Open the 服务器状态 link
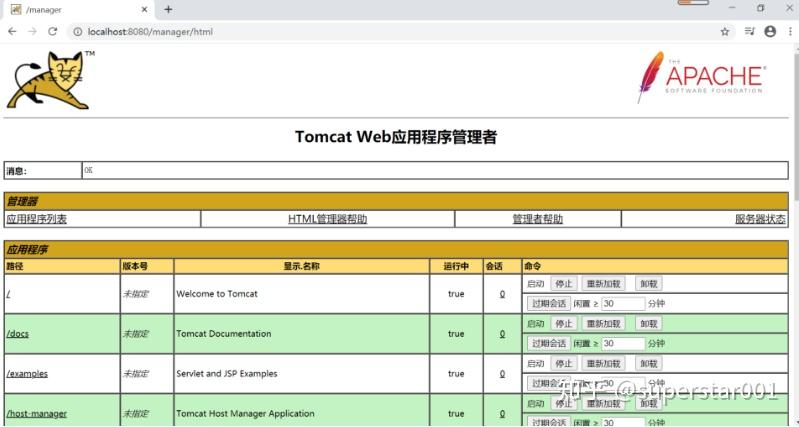Image resolution: width=799 pixels, height=427 pixels. pyautogui.click(x=760, y=219)
